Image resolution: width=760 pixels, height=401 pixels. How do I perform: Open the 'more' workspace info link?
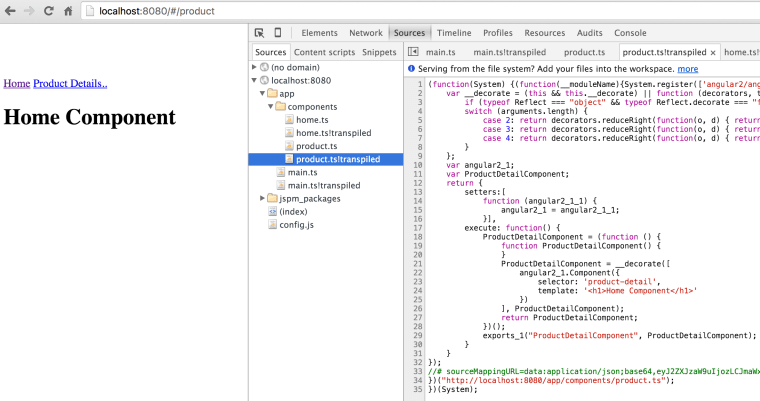click(x=687, y=68)
